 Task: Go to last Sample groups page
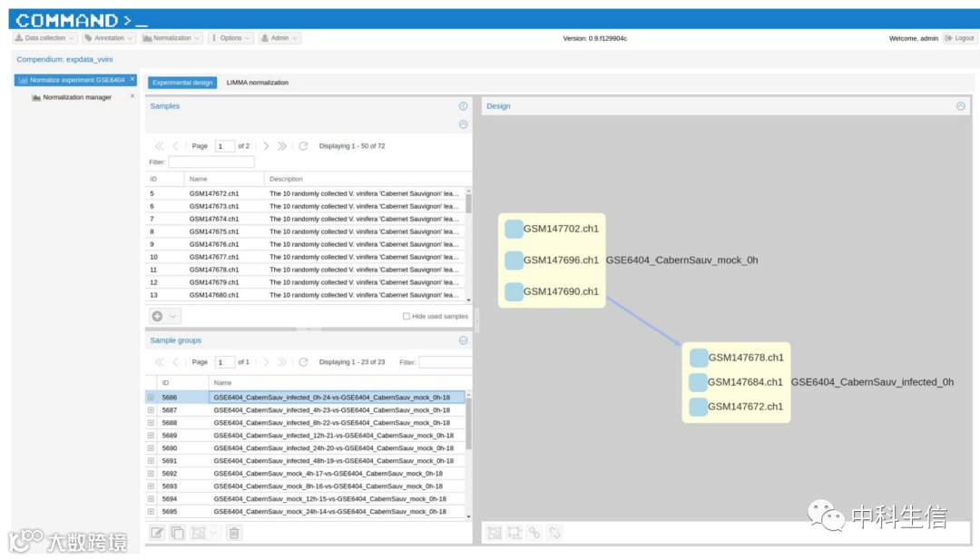[x=282, y=362]
